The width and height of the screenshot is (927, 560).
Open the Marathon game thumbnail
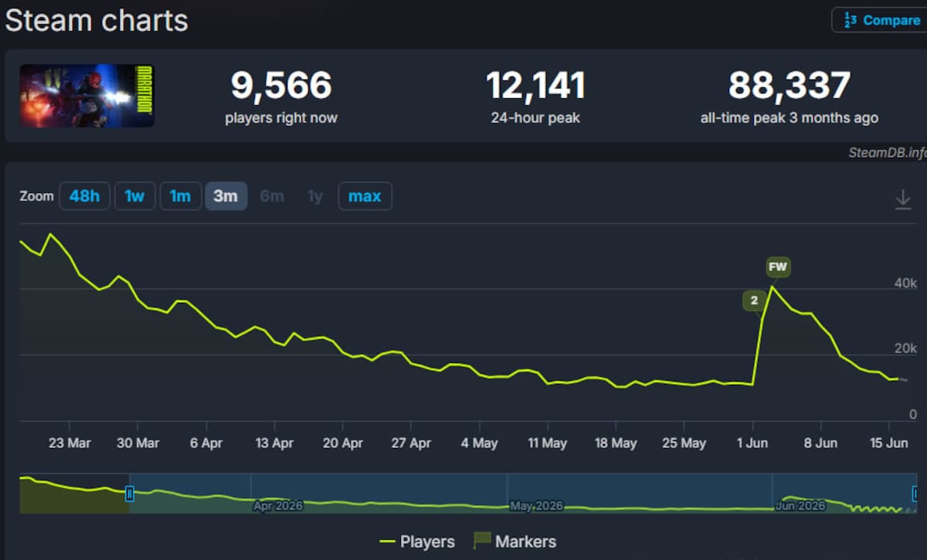pyautogui.click(x=87, y=96)
